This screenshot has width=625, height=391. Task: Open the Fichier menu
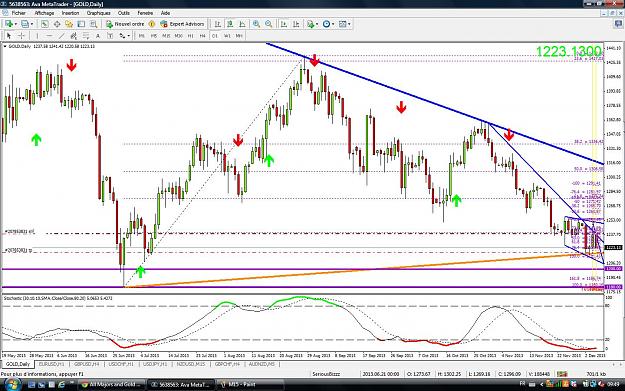click(x=18, y=13)
